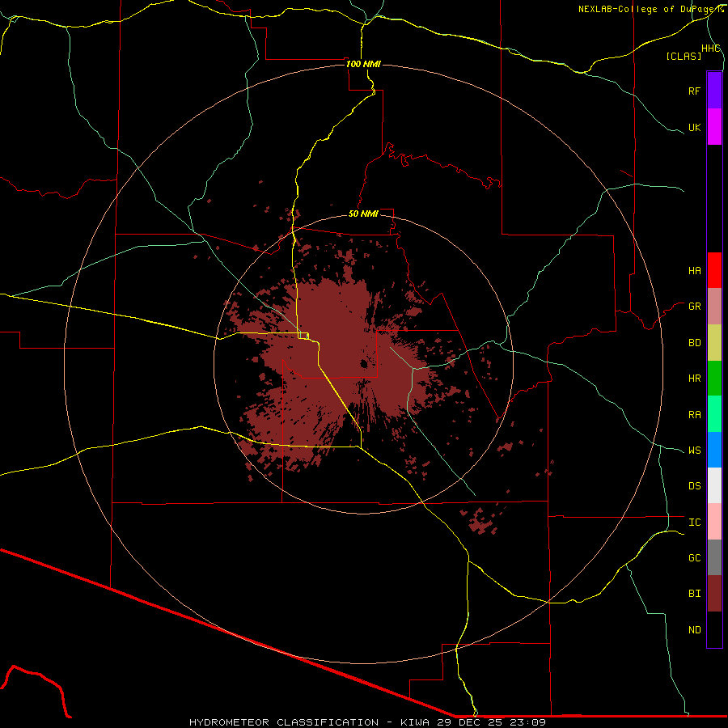Click the GC legend label
The image size is (728, 728).
694,558
